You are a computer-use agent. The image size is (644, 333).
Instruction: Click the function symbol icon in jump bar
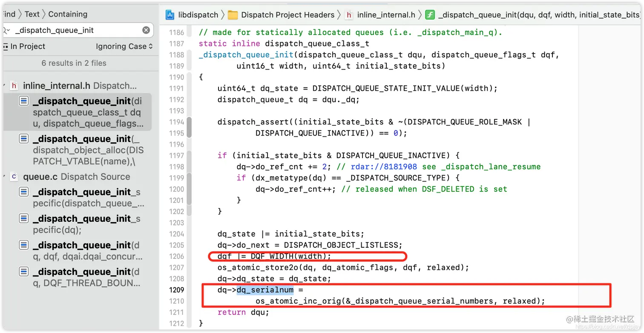click(x=430, y=15)
